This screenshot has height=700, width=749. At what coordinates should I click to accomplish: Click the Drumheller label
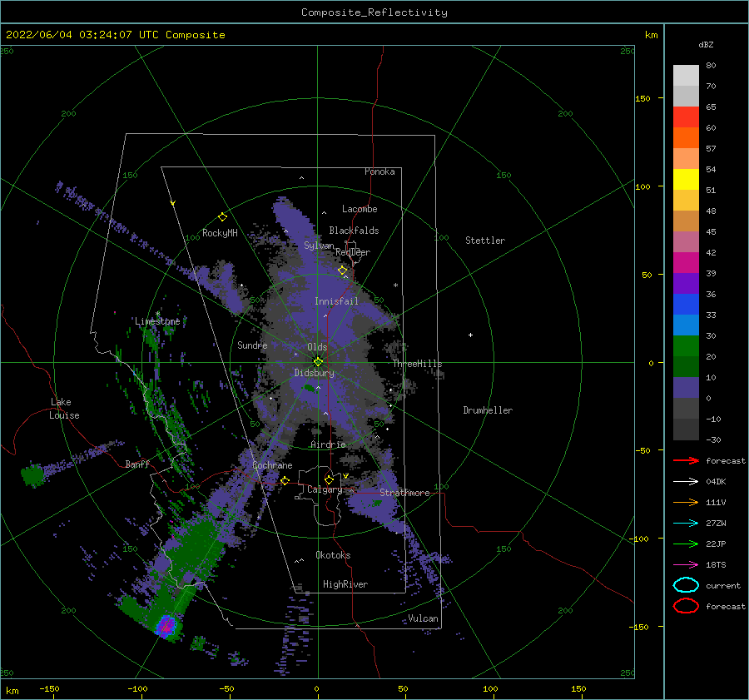point(488,410)
